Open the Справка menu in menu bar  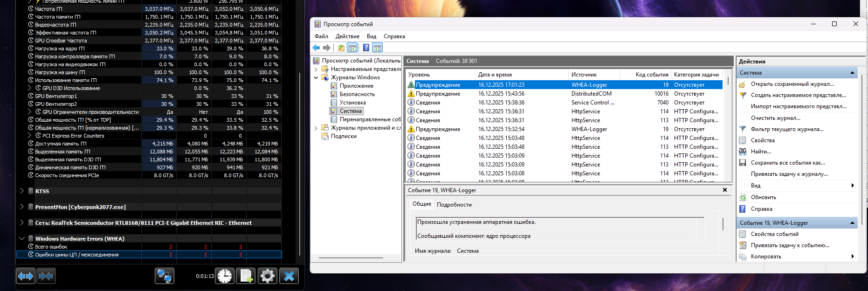coord(394,36)
